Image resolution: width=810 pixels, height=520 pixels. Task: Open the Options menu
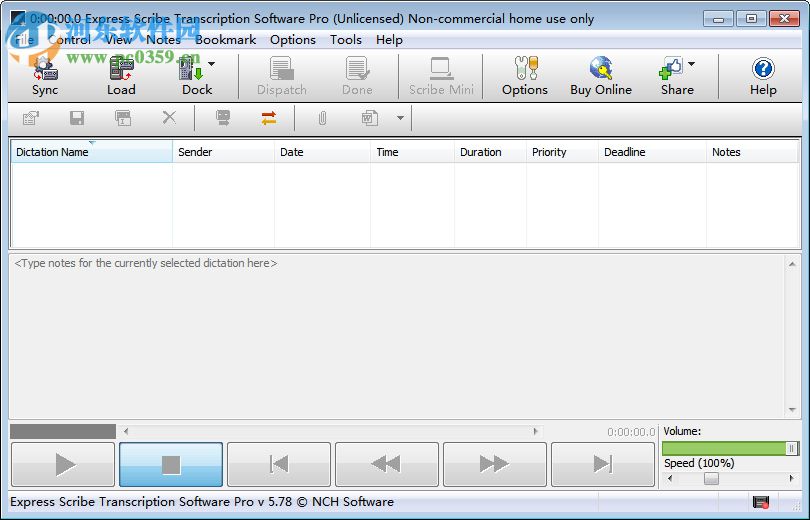(293, 40)
